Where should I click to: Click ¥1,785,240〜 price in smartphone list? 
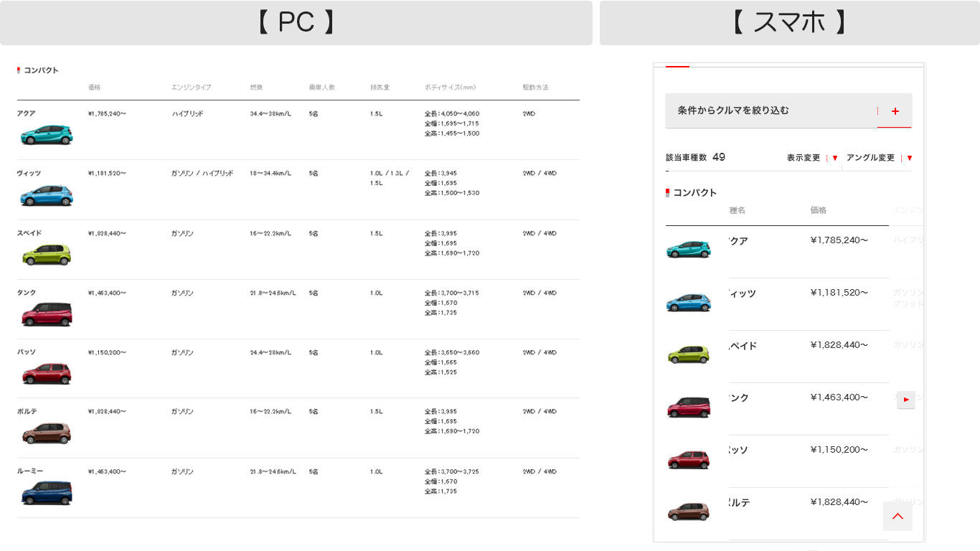[x=839, y=240]
